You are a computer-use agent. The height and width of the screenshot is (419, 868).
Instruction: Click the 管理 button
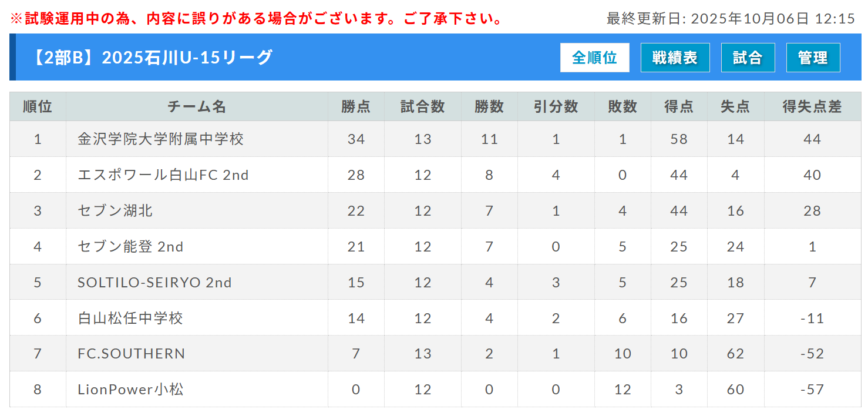click(813, 58)
